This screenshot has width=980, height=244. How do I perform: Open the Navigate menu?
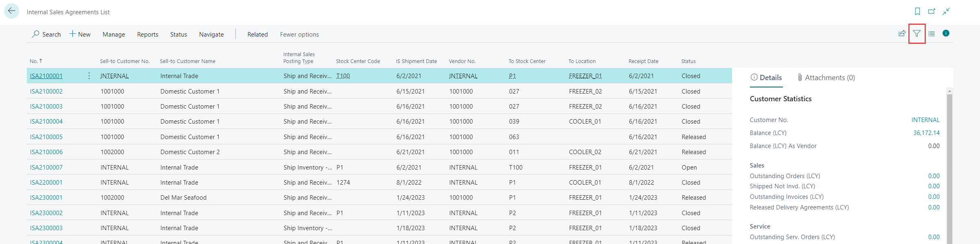click(211, 35)
